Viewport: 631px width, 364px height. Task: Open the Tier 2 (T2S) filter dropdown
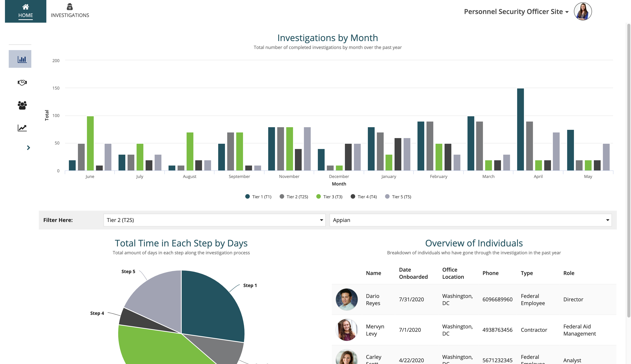214,220
